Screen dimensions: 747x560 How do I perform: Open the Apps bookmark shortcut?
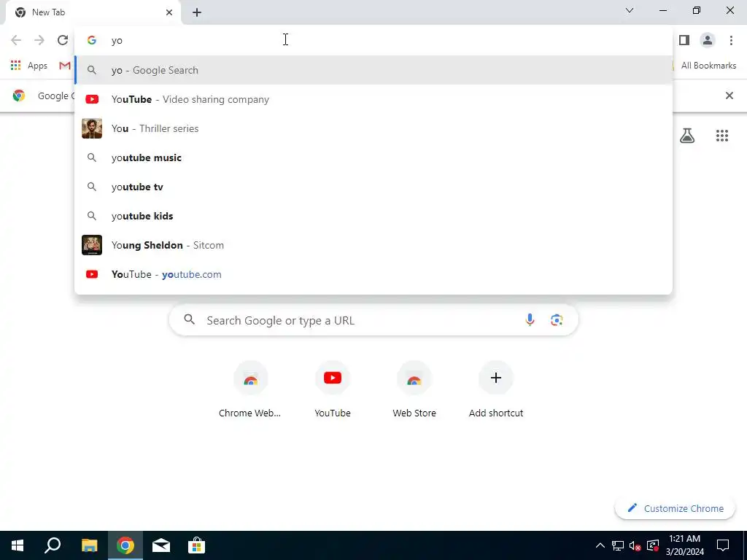29,66
